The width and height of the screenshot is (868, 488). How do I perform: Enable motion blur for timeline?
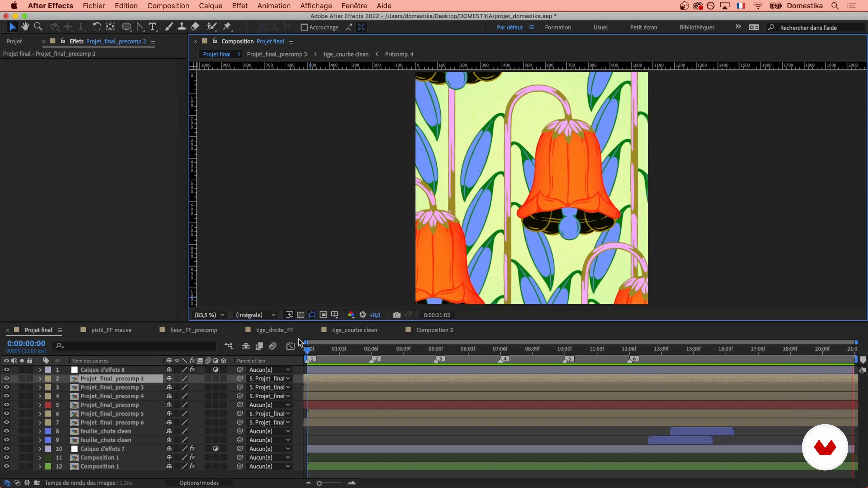coord(273,346)
